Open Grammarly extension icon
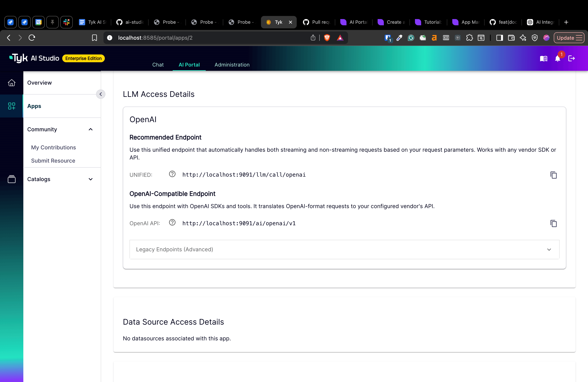588x382 pixels. [411, 38]
